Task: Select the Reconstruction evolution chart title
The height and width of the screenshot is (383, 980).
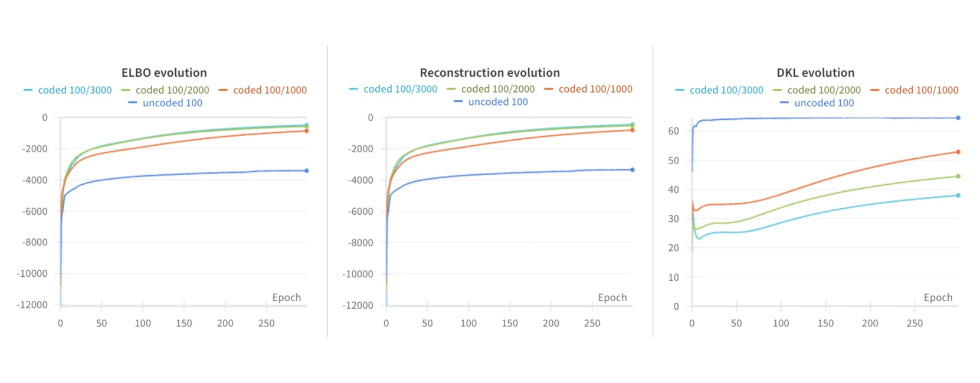Action: point(490,73)
